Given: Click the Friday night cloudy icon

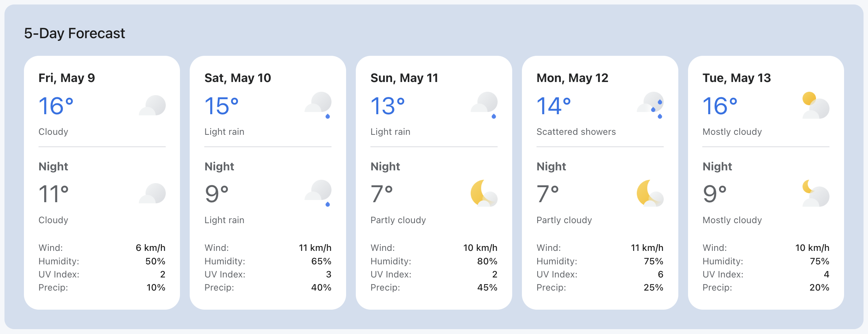Looking at the screenshot, I should (x=152, y=193).
